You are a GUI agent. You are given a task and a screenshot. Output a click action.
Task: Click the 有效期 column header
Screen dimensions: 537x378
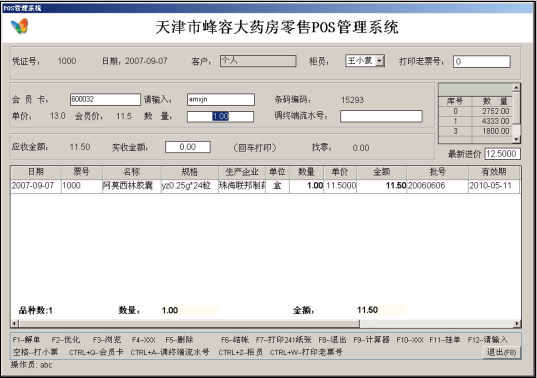click(x=494, y=172)
